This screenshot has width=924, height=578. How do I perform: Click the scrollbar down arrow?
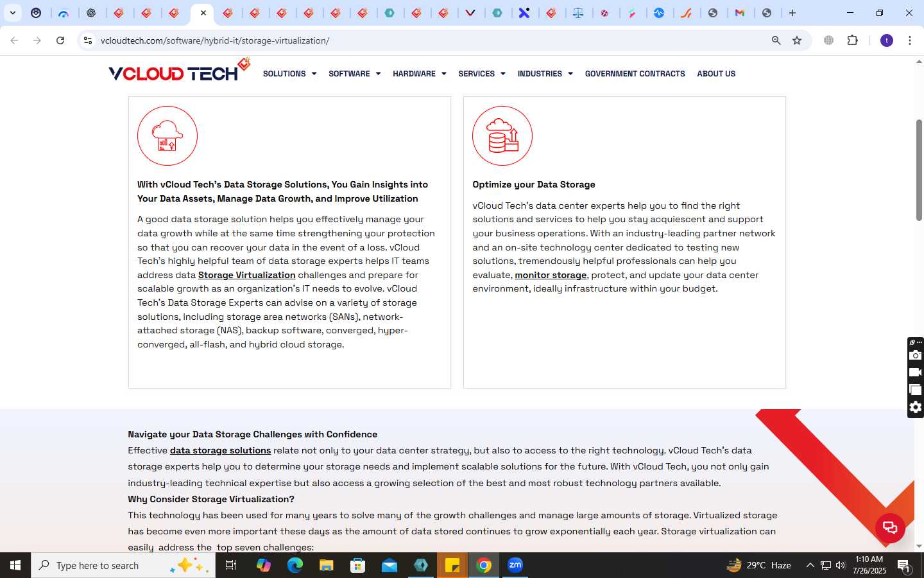click(919, 546)
